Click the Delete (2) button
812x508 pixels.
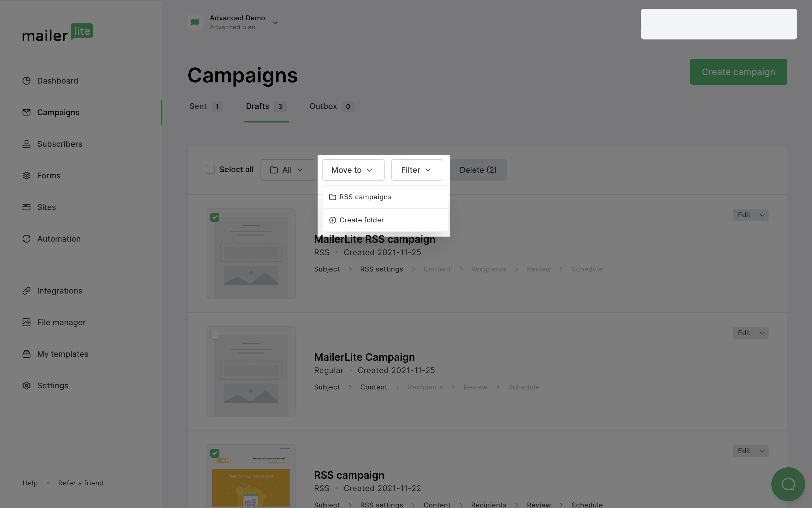tap(478, 170)
